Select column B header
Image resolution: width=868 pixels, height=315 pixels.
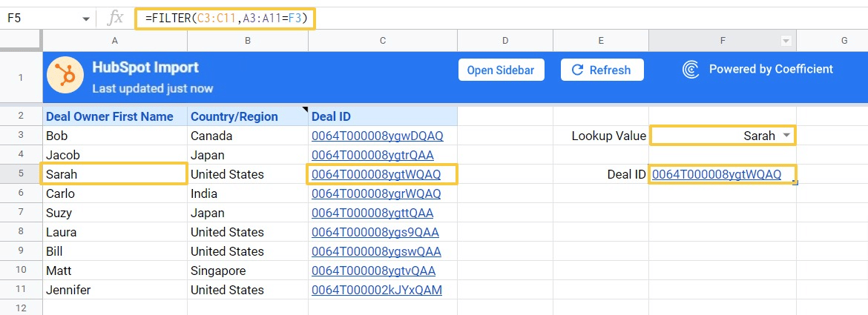click(248, 40)
